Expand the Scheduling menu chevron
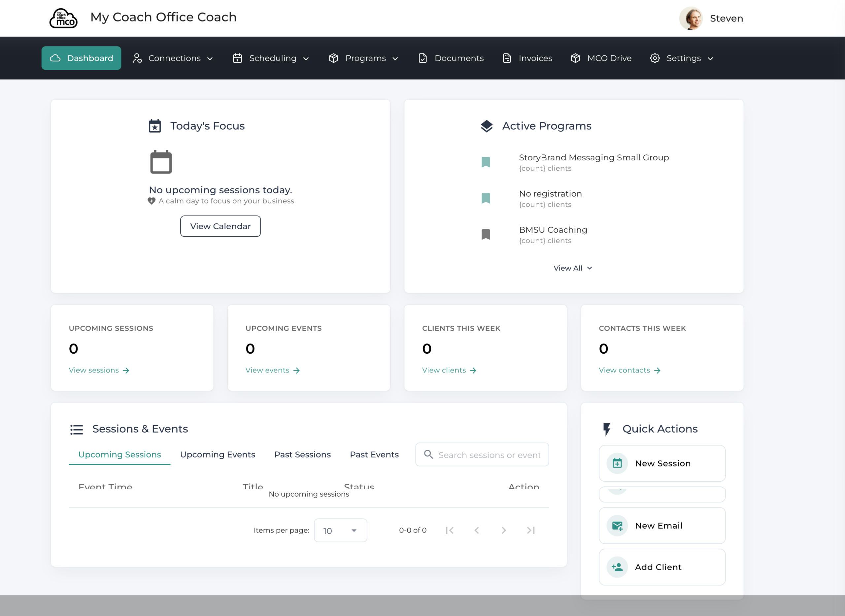 [x=306, y=58]
